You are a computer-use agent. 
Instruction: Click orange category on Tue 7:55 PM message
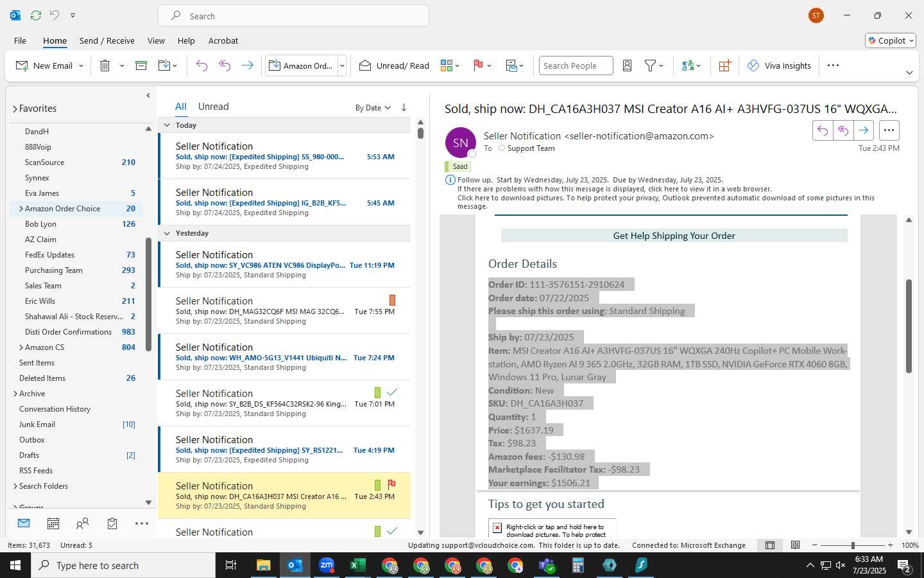tap(392, 300)
